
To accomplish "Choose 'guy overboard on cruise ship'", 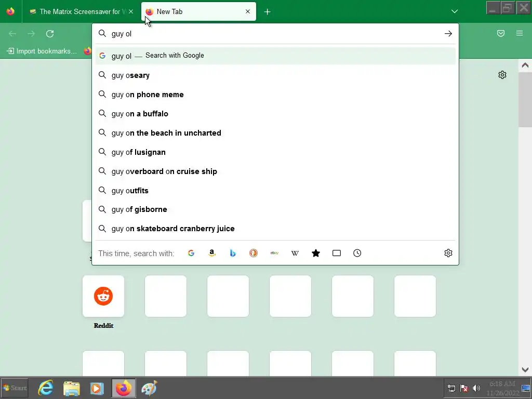I will (275, 171).
